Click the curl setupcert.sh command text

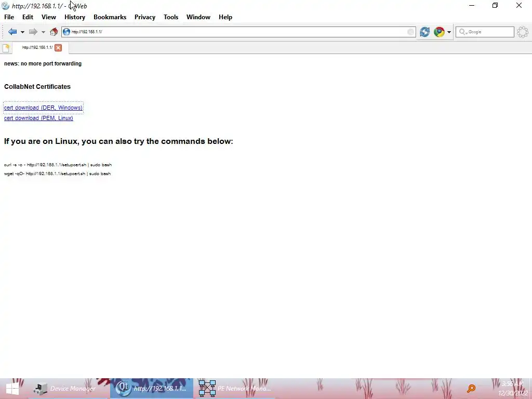coord(58,165)
